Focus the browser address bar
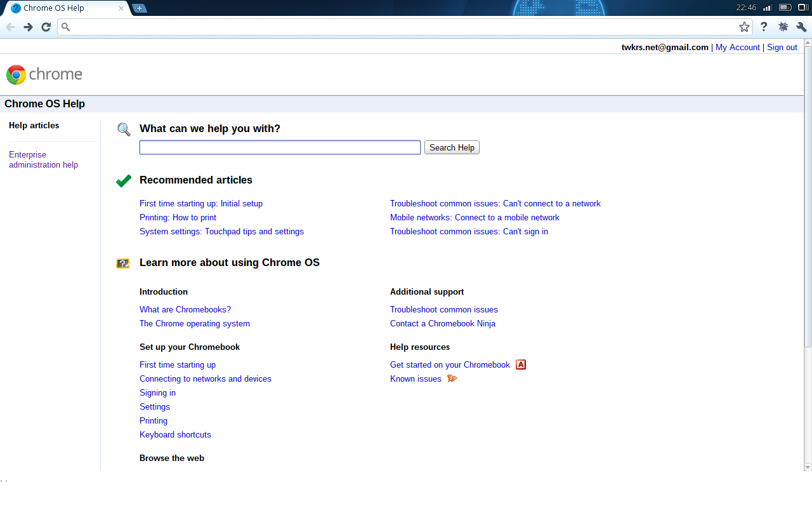The height and width of the screenshot is (508, 812). click(406, 27)
